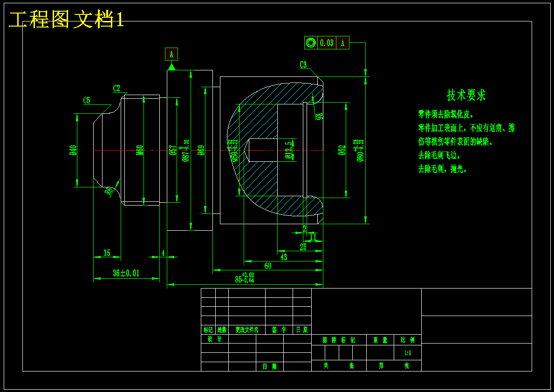Select the 60 length dimension
Image resolution: width=554 pixels, height=392 pixels.
(x=268, y=266)
